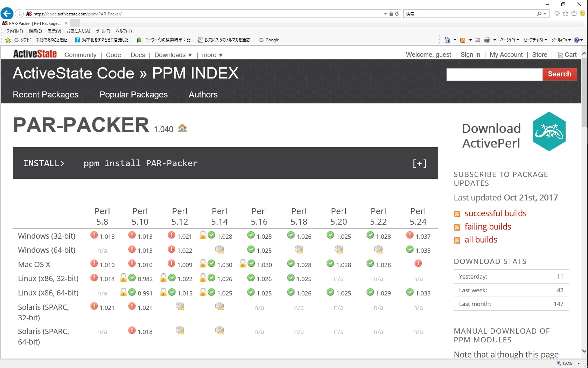Expand the Downloads dropdown in site navigation
588x368 pixels.
coord(173,55)
